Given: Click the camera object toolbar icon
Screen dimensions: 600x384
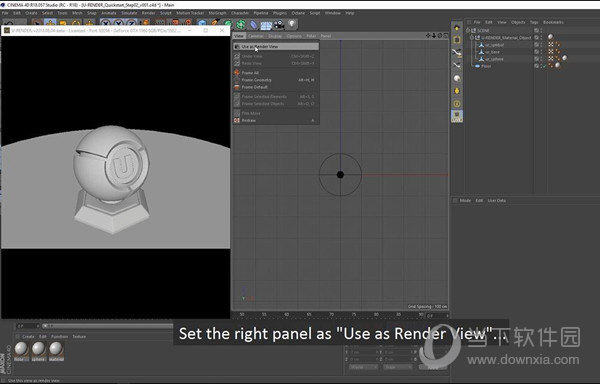Looking at the screenshot, I should 279,25.
